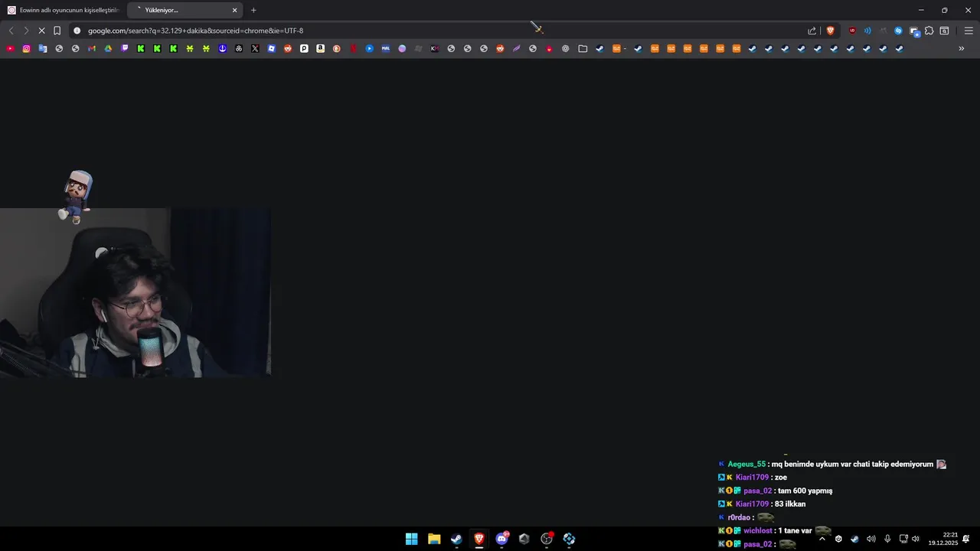Open Amazon bookmark
Viewport: 980px width, 551px height.
(x=320, y=48)
